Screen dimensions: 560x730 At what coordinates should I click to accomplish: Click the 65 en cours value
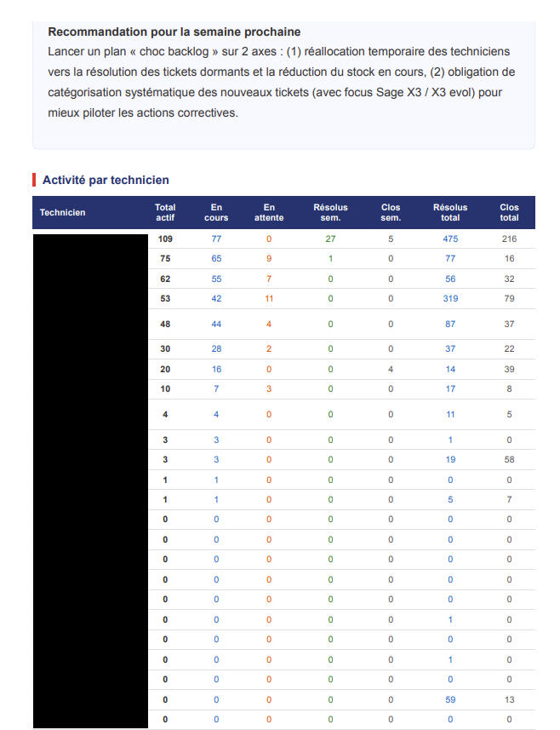tap(216, 258)
